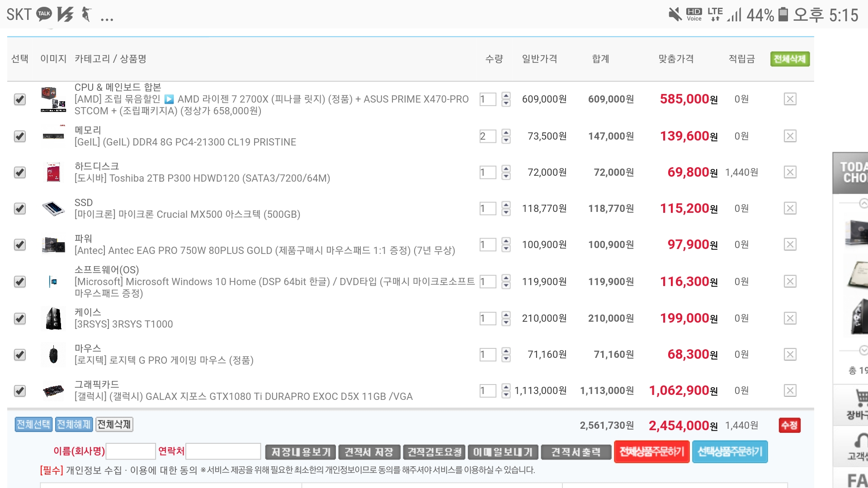Adjust the CPU bundle quantity stepper arrows

coord(506,99)
